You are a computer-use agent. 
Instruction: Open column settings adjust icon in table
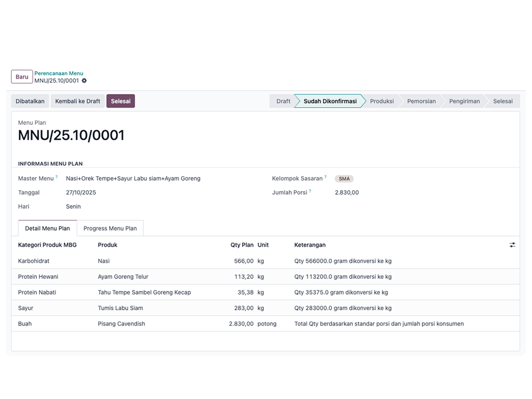point(512,245)
